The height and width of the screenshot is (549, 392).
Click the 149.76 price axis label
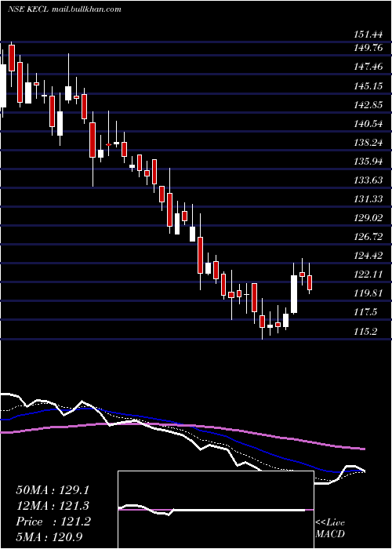pos(368,48)
